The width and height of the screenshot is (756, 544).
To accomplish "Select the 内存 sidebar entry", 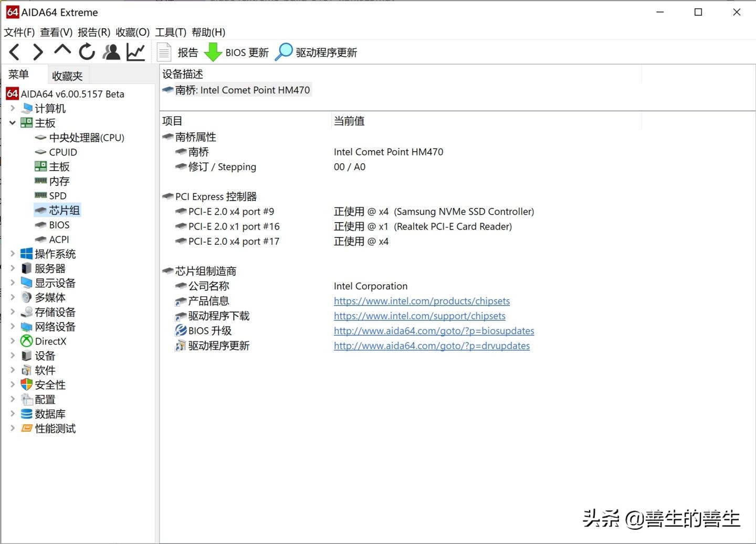I will point(58,181).
